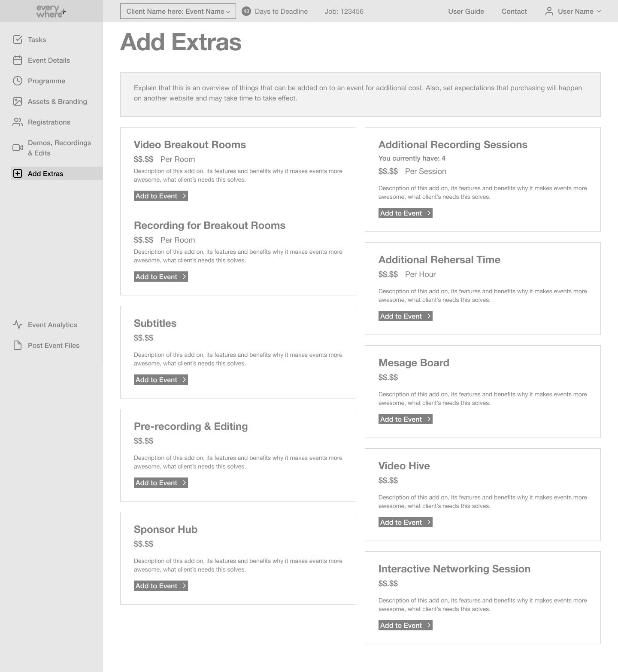Click the 48 days deadline badge

(246, 11)
